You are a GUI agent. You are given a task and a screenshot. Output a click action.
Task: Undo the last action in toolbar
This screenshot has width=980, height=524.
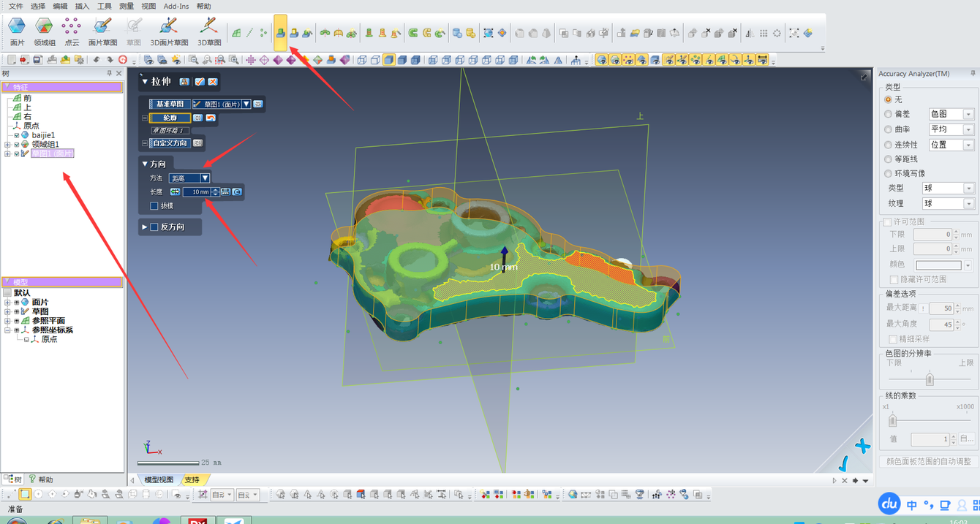tap(96, 60)
